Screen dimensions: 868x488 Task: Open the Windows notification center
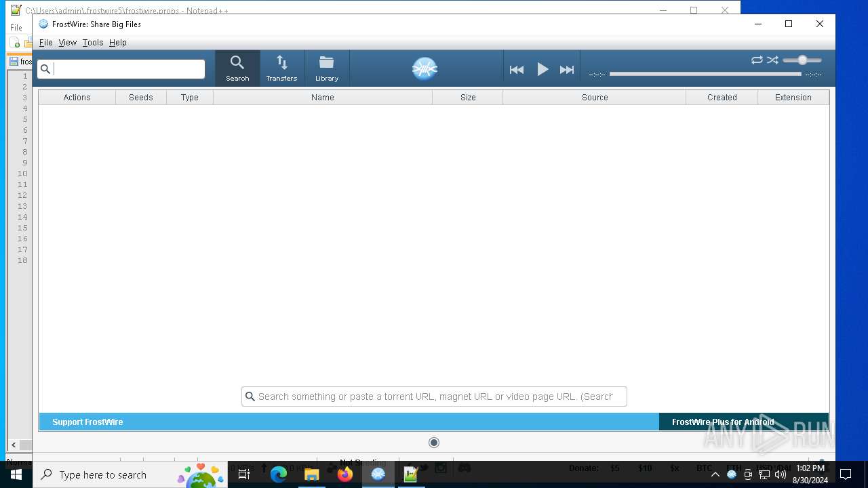pos(846,474)
